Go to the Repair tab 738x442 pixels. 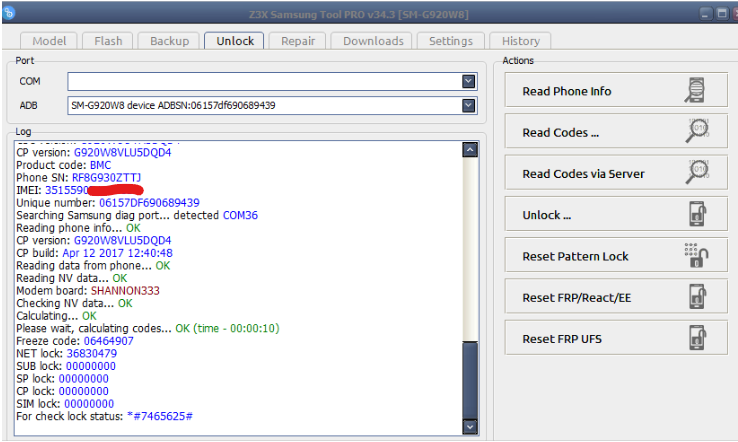297,41
